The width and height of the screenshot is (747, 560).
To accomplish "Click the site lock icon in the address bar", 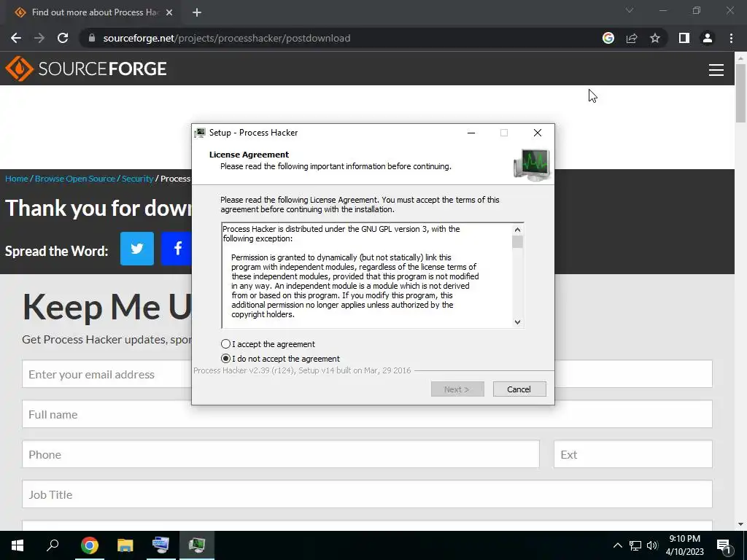I will point(93,38).
